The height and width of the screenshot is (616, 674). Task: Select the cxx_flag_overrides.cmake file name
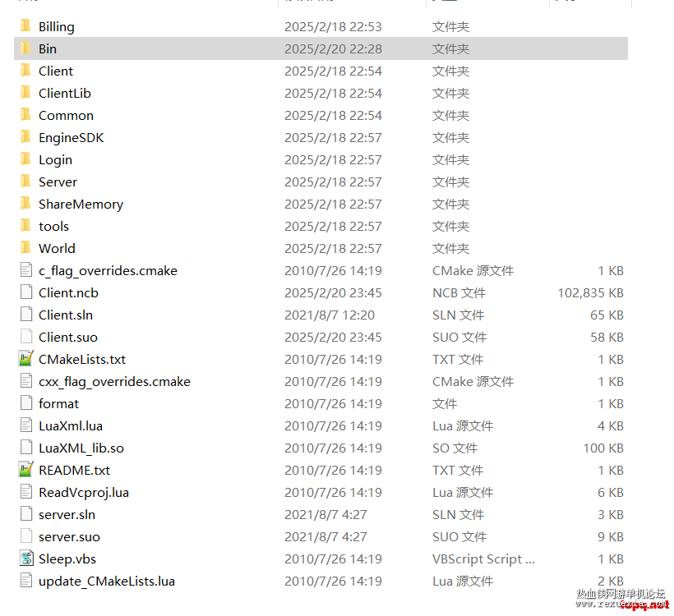[x=114, y=382]
